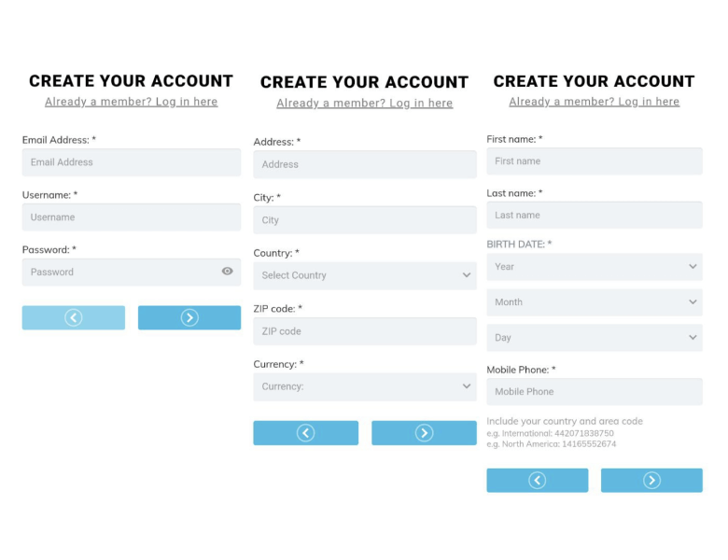Go back using the arrow below the Mobile Phone hint
This screenshot has width=728, height=560.
point(537,481)
